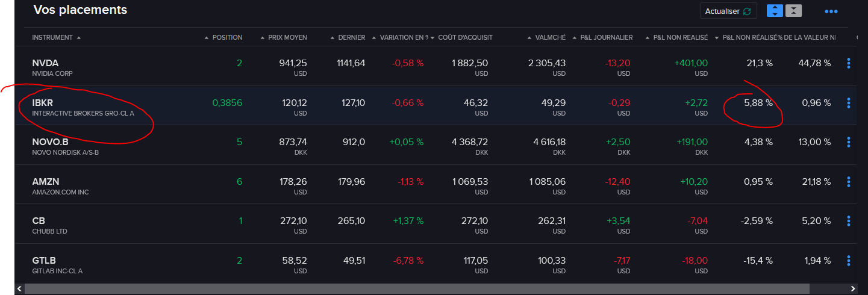Click the AMZN last price 179,96
Screen dimensions: 868x295
(351, 182)
